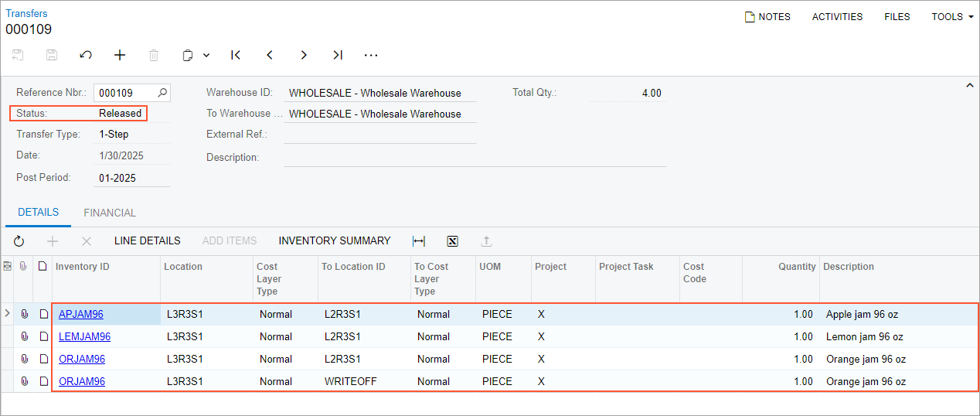Open the more actions ellipsis menu
The image size is (980, 416).
(371, 55)
